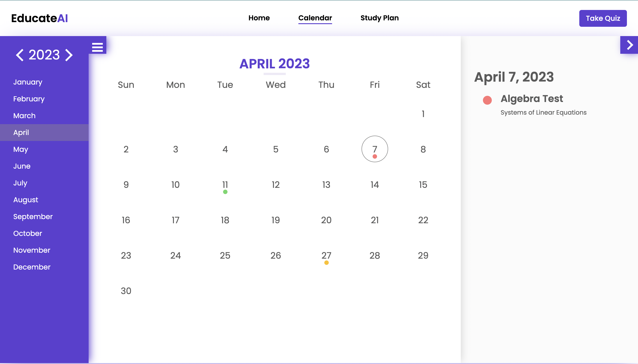This screenshot has width=638, height=364.
Task: Click the Calendar nav tab
Action: coord(315,18)
